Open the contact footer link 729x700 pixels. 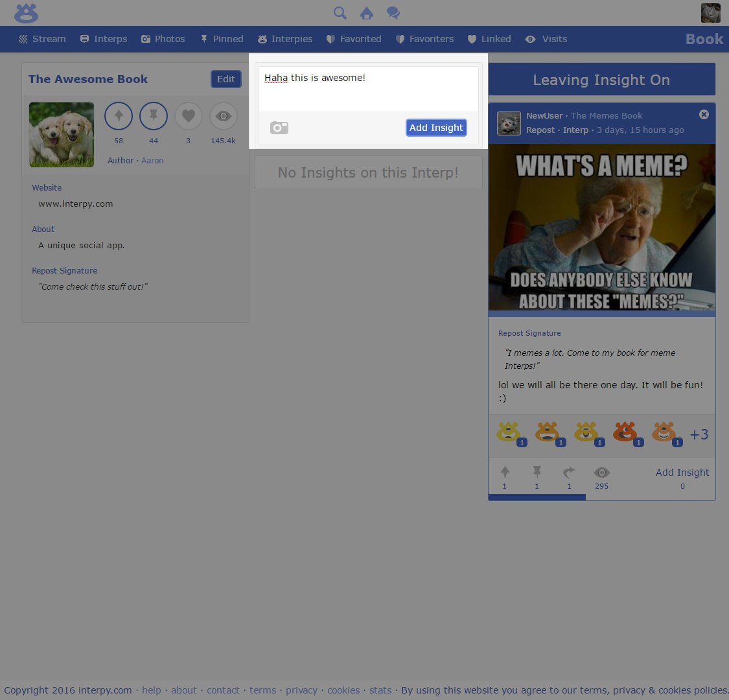pos(223,690)
